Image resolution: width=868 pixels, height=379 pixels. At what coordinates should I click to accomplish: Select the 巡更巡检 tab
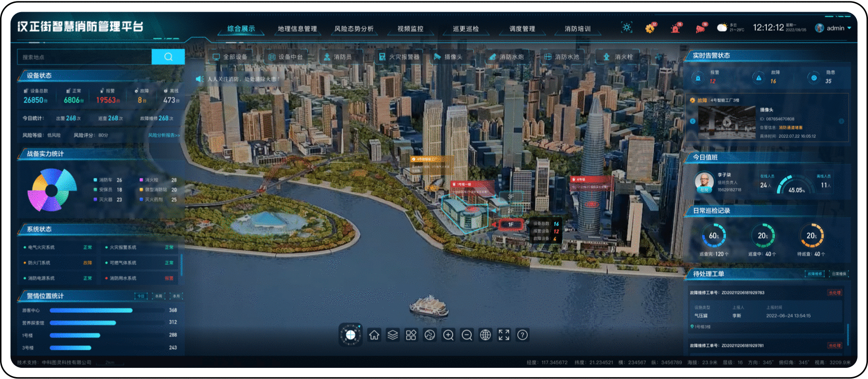click(x=466, y=29)
